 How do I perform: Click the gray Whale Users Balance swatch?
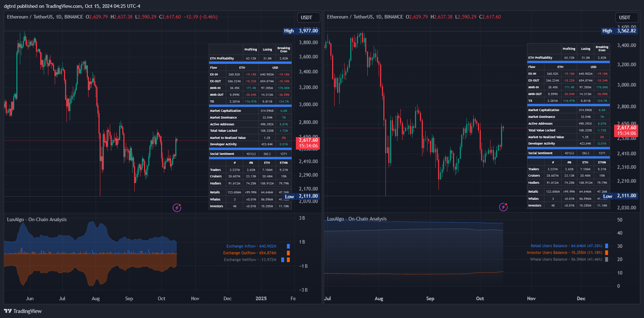click(x=607, y=259)
